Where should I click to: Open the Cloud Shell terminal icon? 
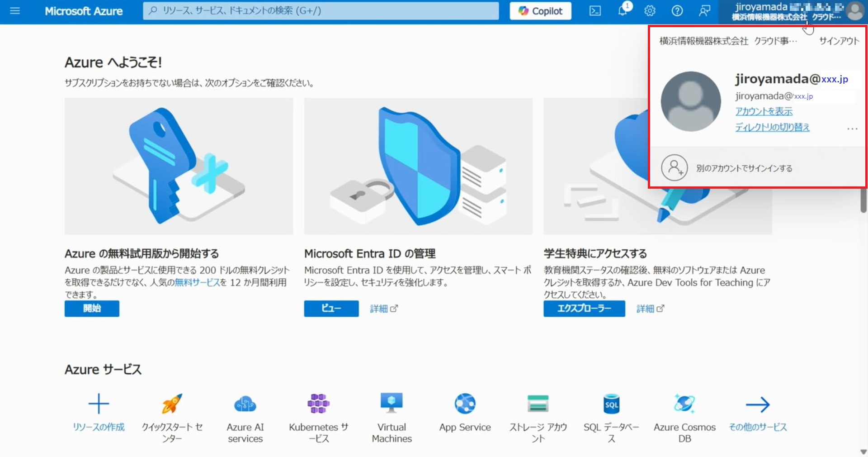click(594, 11)
